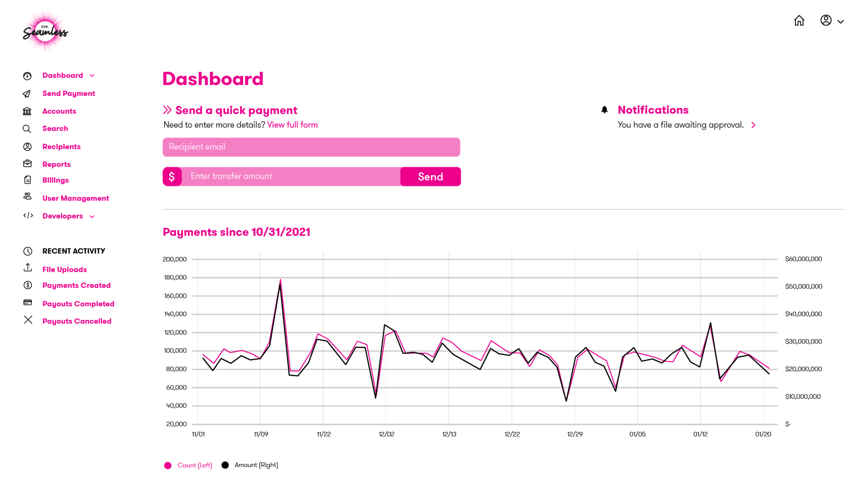Click the Accounts bank building icon
Screen dimensions: 868x489
click(x=27, y=111)
